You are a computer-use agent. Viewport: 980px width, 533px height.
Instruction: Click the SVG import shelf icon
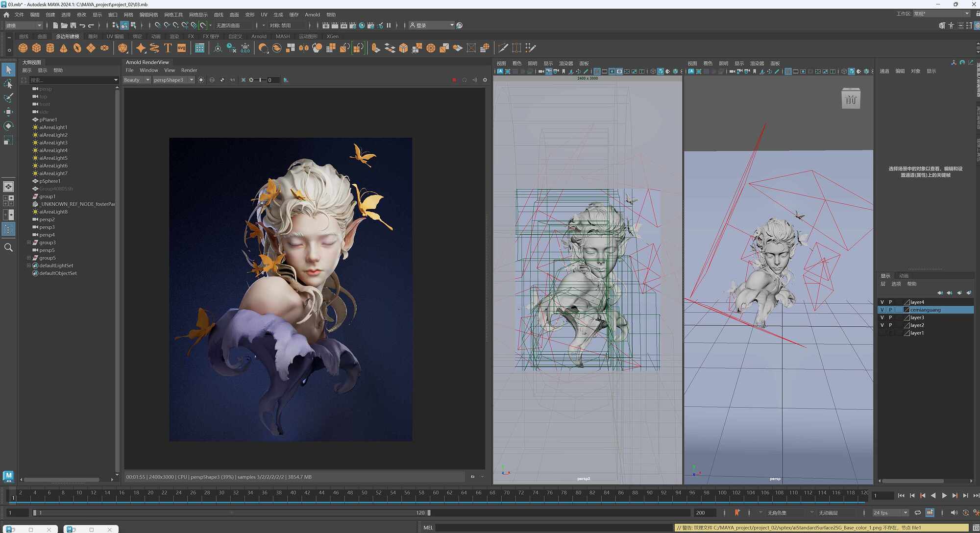tap(181, 48)
